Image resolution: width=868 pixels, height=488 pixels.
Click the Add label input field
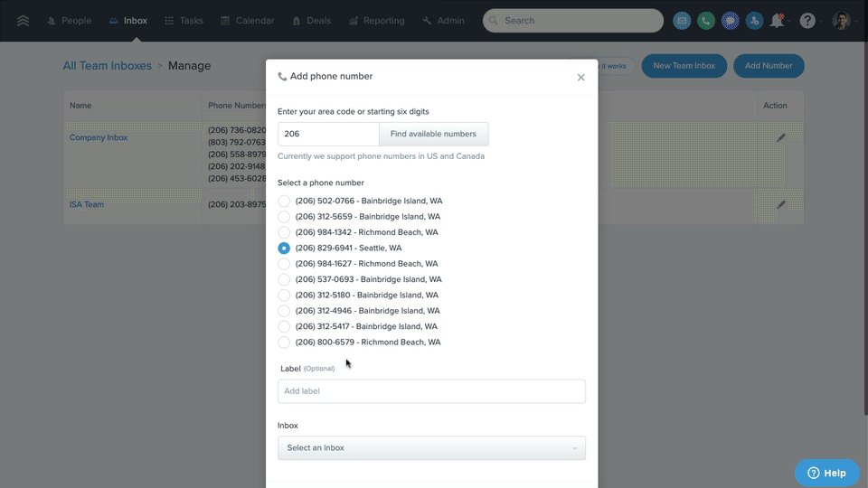[x=432, y=391]
